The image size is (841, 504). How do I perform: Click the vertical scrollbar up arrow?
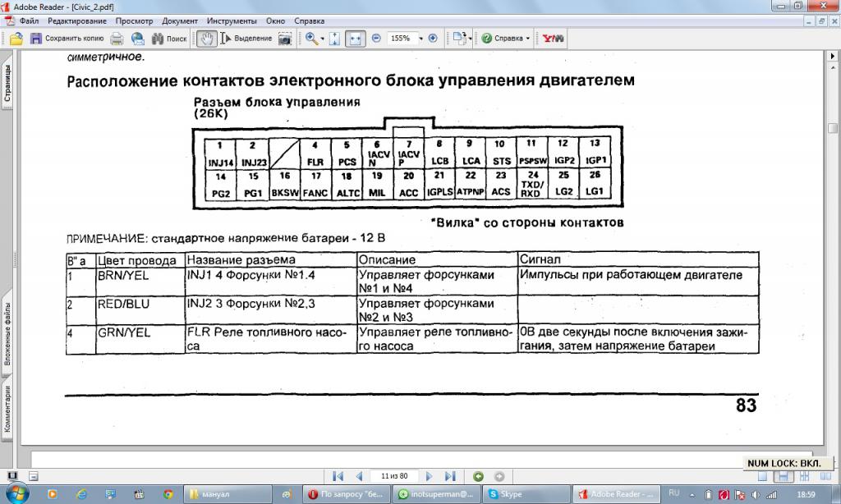click(x=833, y=67)
